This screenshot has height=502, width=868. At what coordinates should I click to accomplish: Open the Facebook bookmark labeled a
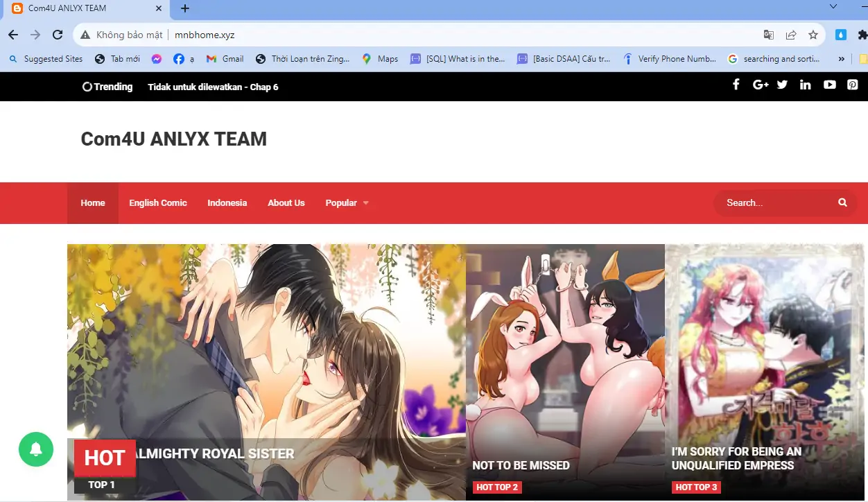pyautogui.click(x=184, y=59)
